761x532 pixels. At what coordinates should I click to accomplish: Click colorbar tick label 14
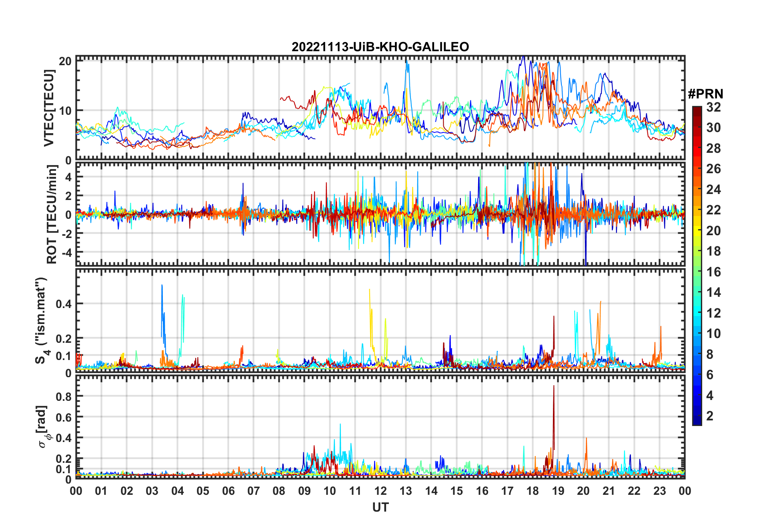(x=713, y=292)
